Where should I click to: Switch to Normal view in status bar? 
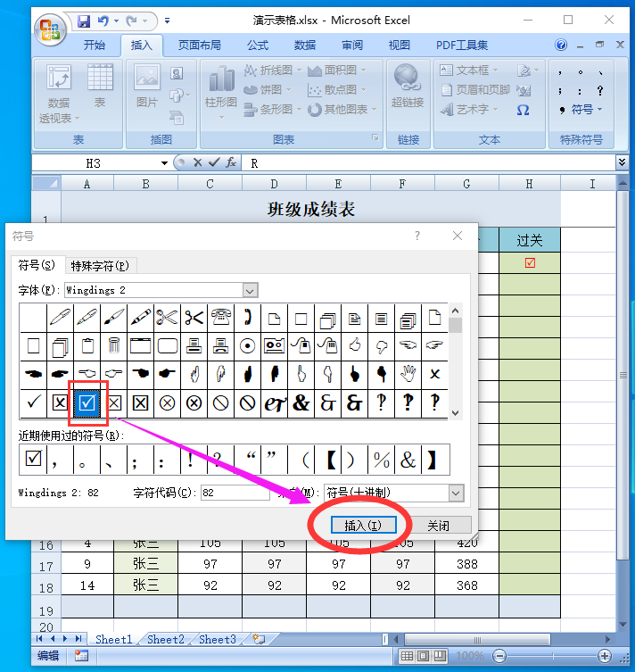408,656
